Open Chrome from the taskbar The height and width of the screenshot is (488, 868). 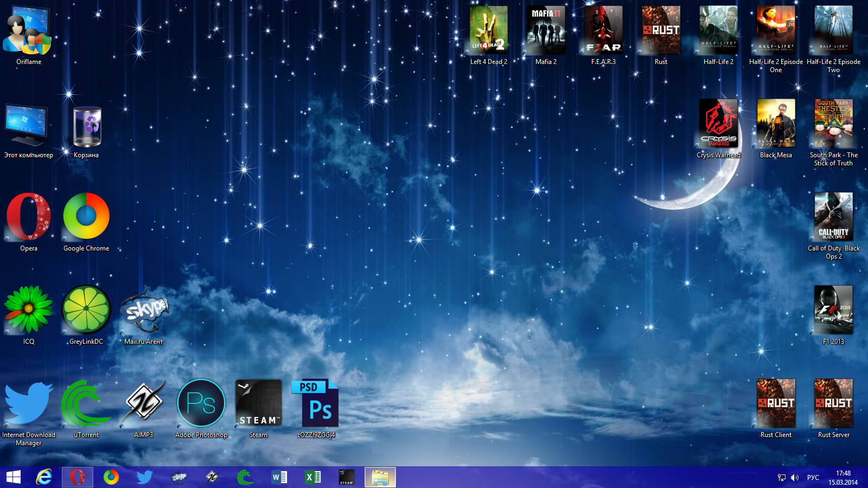tap(111, 477)
